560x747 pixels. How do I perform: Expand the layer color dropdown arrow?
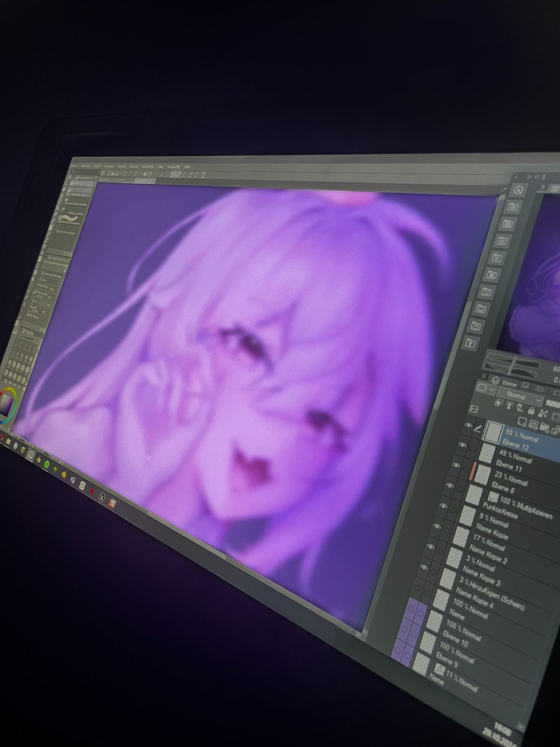coord(493,389)
